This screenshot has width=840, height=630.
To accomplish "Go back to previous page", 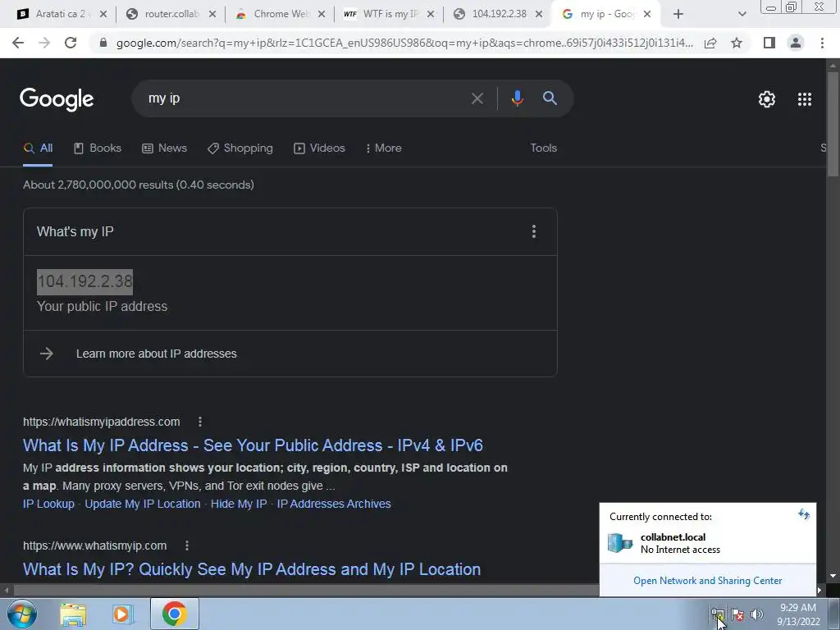I will coord(18,43).
